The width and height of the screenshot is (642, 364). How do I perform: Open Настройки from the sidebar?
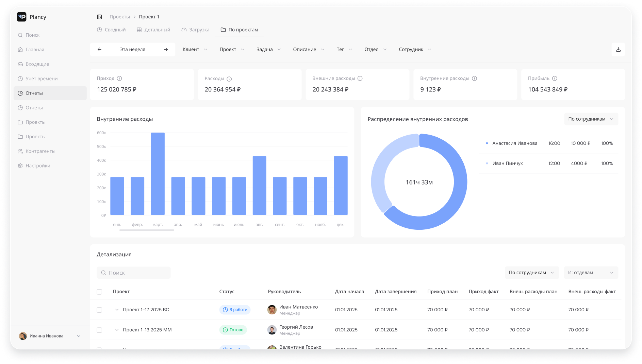coord(37,166)
